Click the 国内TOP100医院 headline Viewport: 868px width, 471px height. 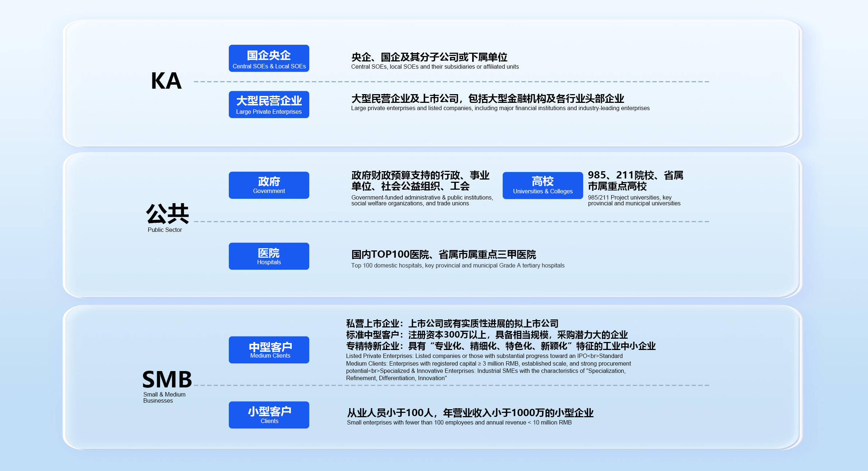click(x=443, y=254)
